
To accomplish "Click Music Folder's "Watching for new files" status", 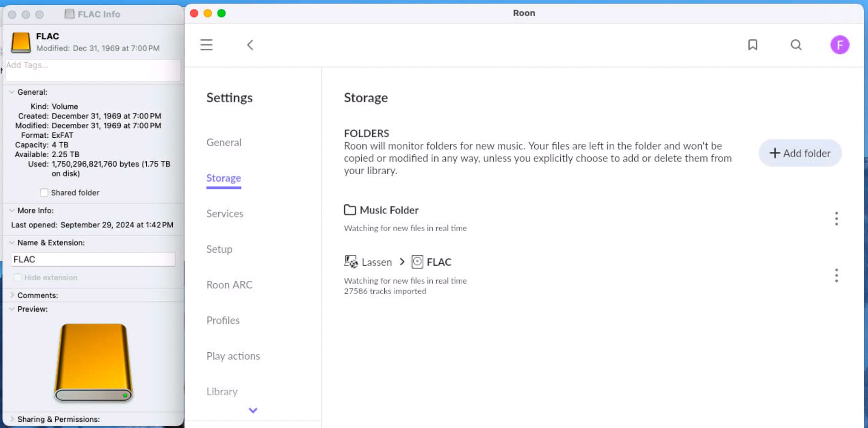I will point(405,228).
